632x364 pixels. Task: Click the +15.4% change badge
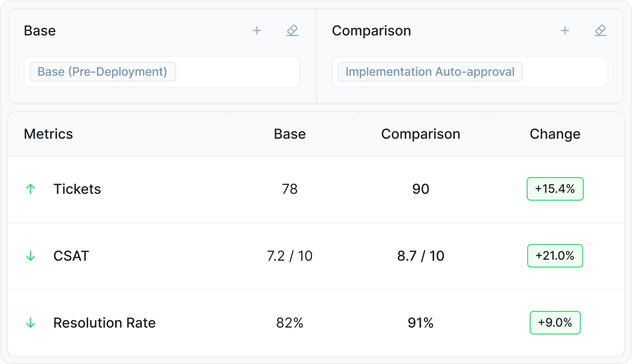(555, 189)
